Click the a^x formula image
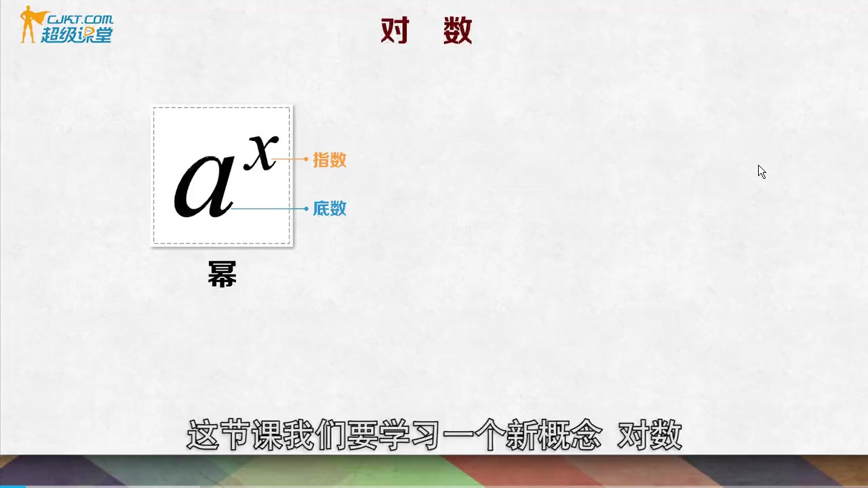This screenshot has height=488, width=868. click(x=222, y=175)
